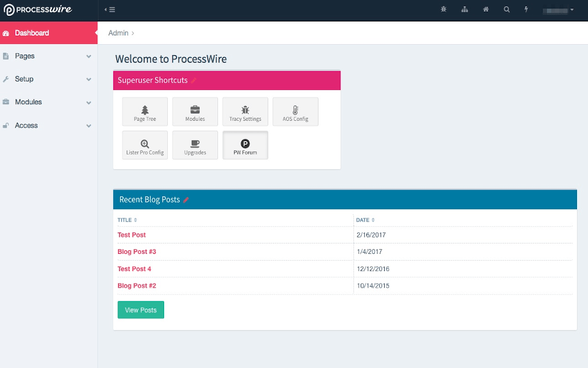The image size is (588, 368).
Task: Sort the table by TITLE column
Action: [x=127, y=220]
